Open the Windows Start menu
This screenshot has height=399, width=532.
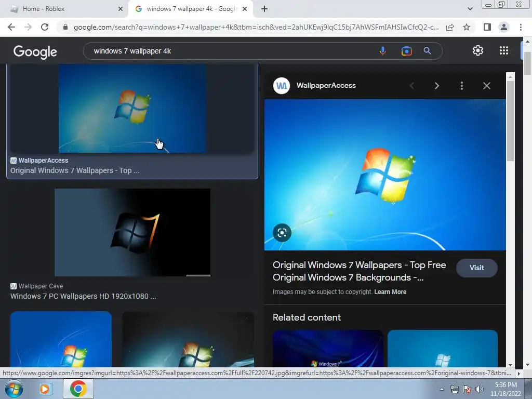pos(14,389)
